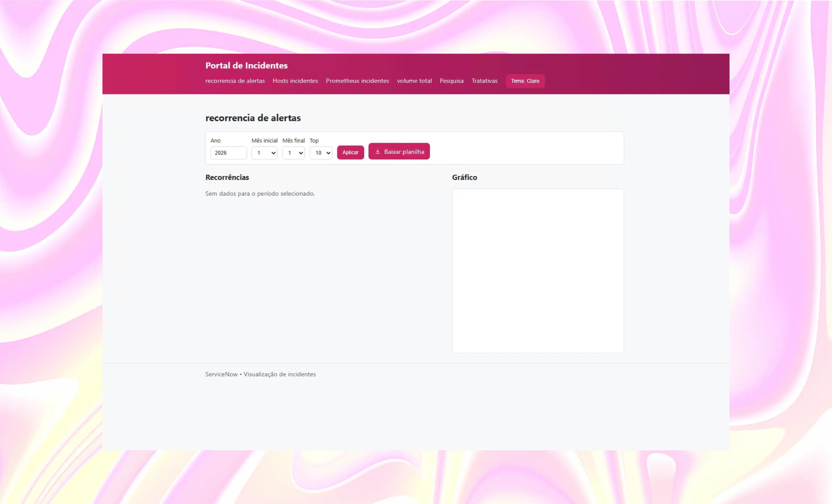Image resolution: width=832 pixels, height=504 pixels.
Task: Toggle the Tema: Claro theme button
Action: 525,81
